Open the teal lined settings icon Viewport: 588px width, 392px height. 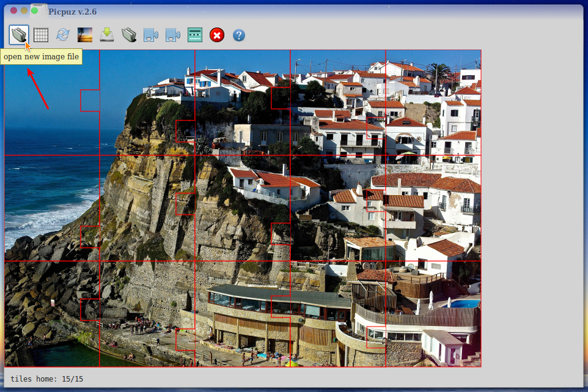(x=195, y=35)
